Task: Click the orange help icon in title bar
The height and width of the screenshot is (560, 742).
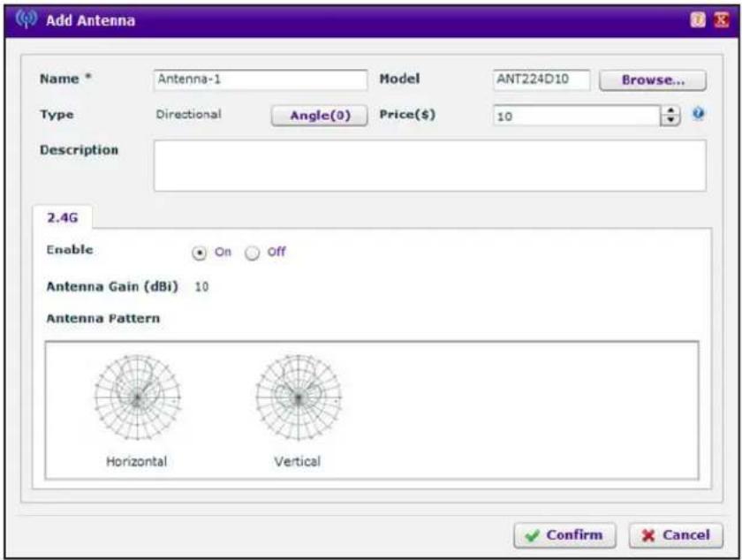Action: [x=698, y=20]
